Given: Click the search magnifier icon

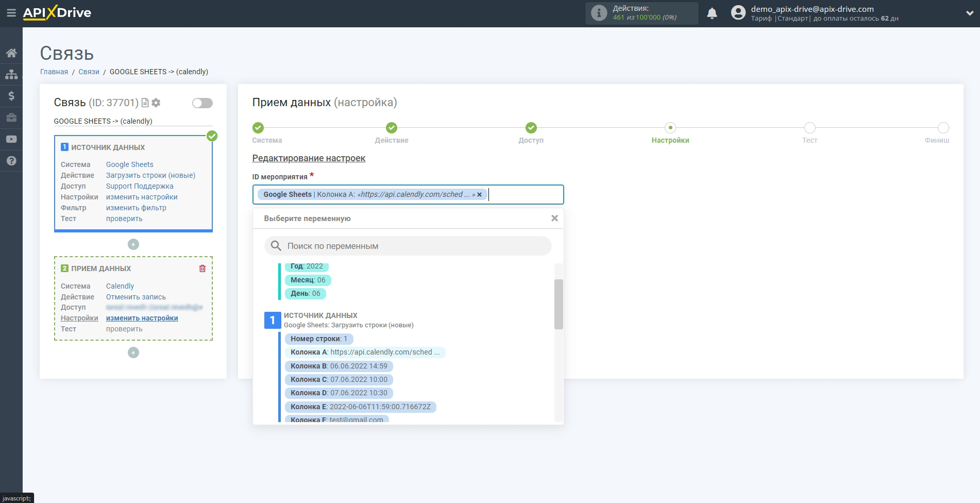Looking at the screenshot, I should pyautogui.click(x=276, y=246).
